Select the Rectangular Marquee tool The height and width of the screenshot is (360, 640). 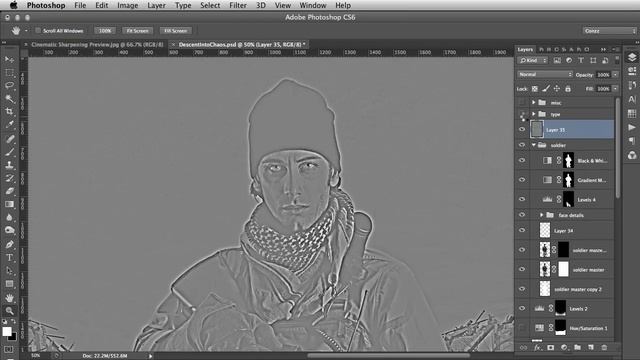[x=9, y=73]
